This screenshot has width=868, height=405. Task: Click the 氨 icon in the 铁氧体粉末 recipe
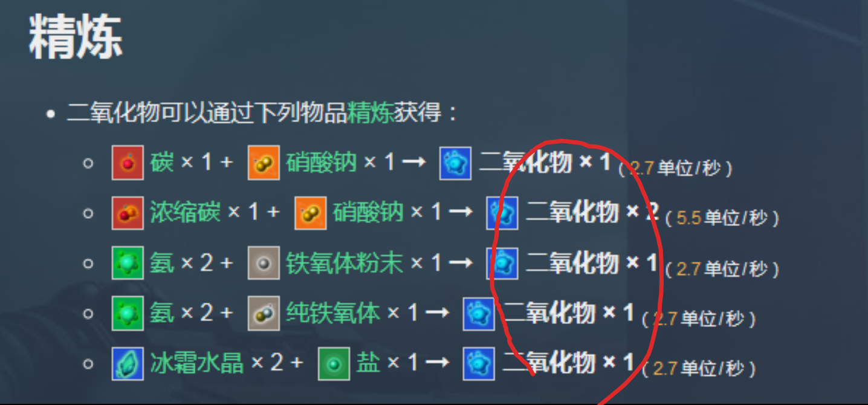[128, 263]
